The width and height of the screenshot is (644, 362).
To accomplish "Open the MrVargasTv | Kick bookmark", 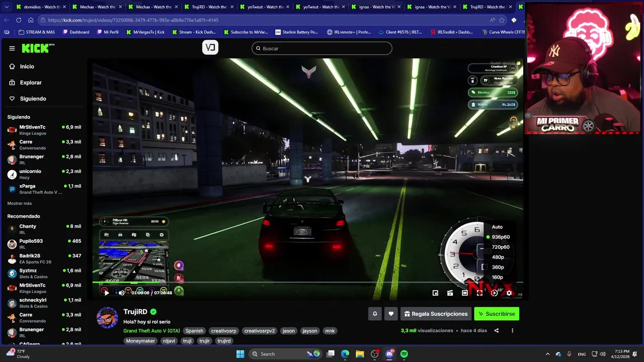I will [x=145, y=32].
